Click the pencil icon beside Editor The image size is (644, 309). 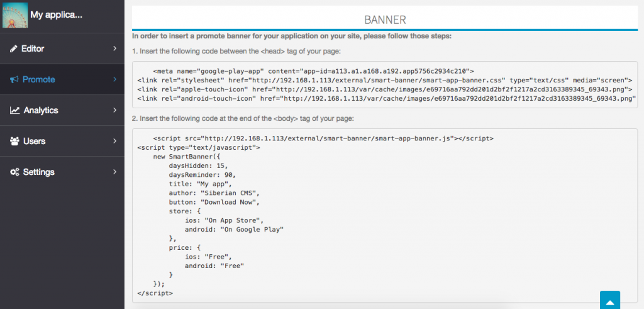click(14, 48)
